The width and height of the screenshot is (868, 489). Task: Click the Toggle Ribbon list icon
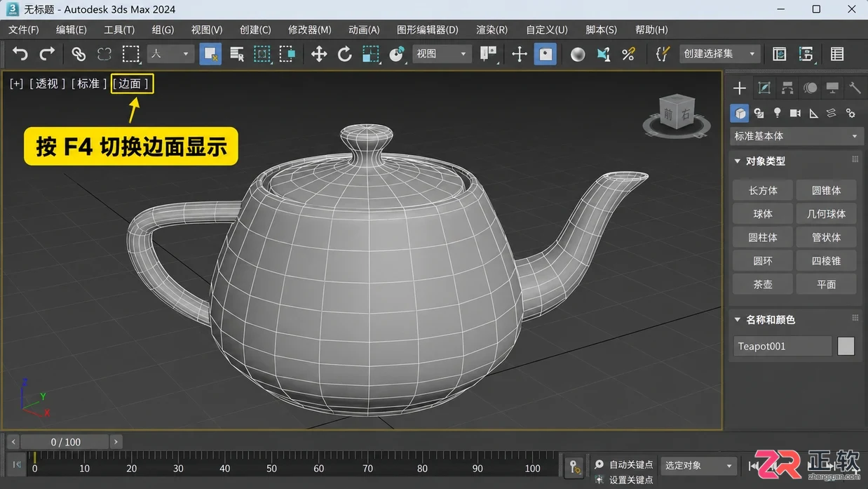pyautogui.click(x=837, y=54)
